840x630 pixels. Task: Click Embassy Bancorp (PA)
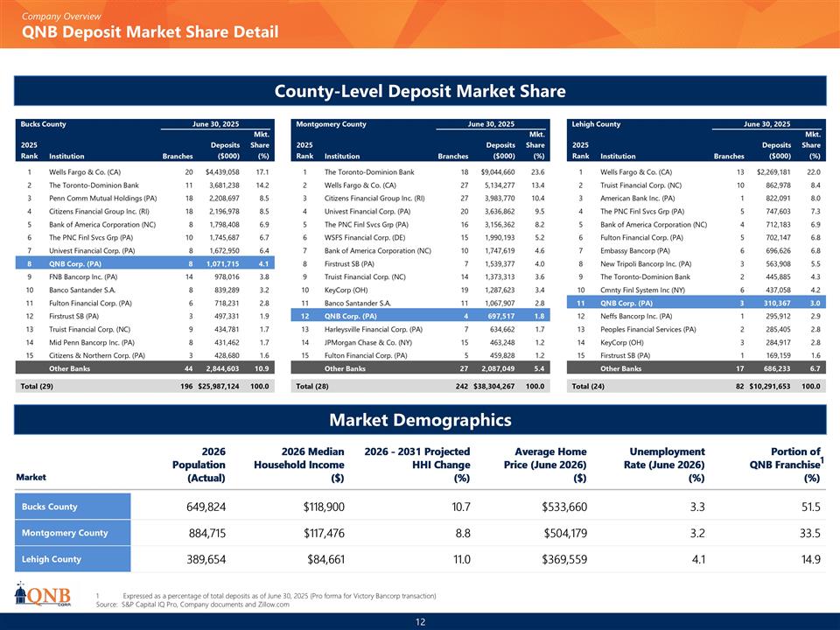tap(635, 251)
